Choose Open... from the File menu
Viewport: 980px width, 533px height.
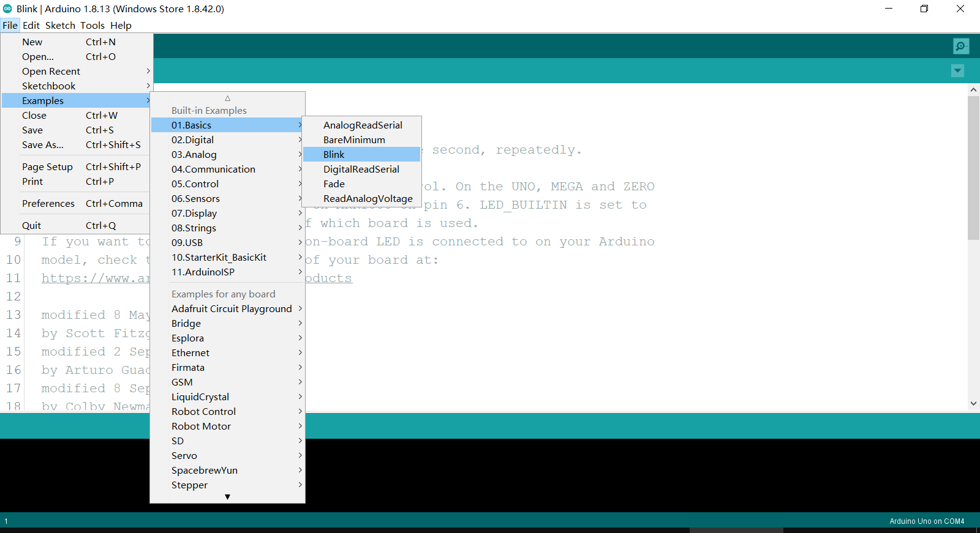[77, 56]
